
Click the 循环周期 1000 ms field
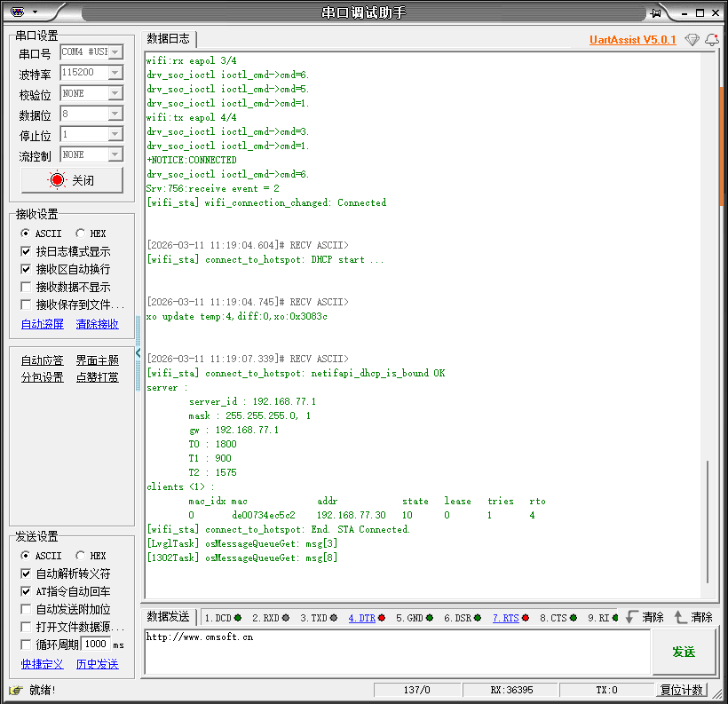click(x=96, y=644)
